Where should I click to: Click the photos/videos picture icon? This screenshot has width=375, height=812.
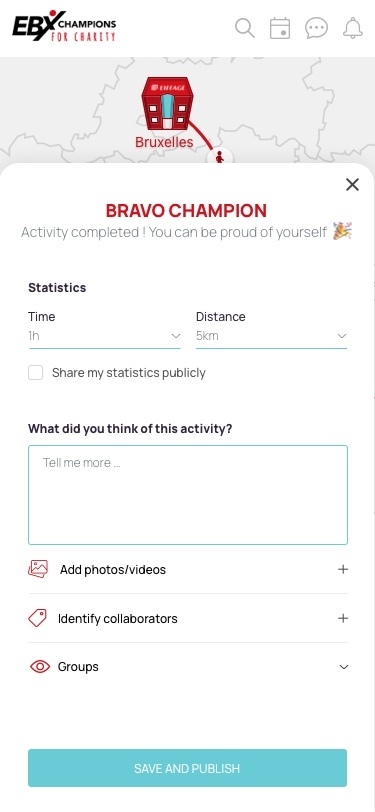[x=38, y=569]
